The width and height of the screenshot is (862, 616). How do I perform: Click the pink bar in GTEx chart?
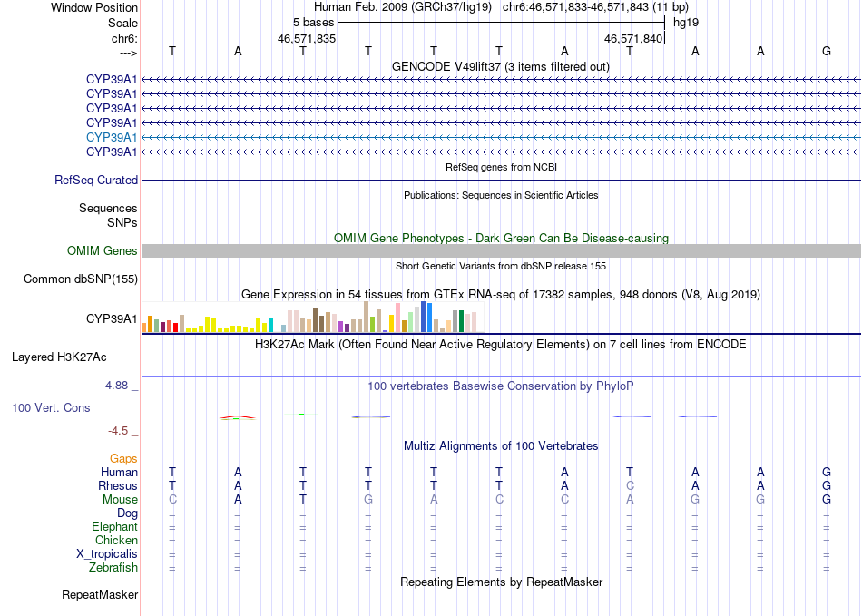point(397,318)
